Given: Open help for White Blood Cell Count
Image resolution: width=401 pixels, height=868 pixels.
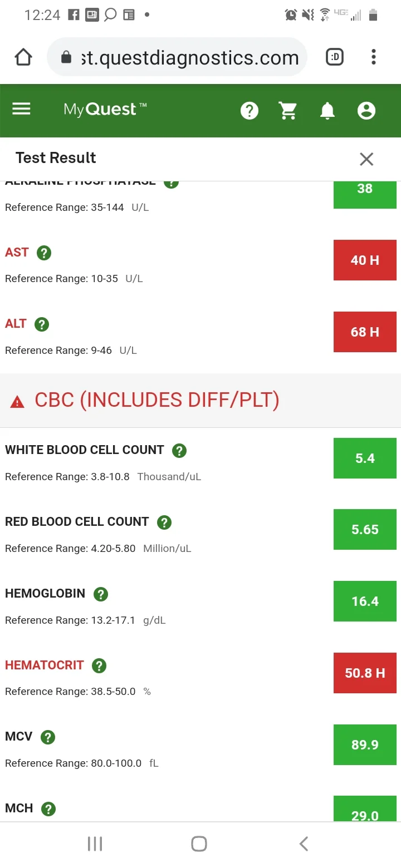Looking at the screenshot, I should pyautogui.click(x=179, y=450).
